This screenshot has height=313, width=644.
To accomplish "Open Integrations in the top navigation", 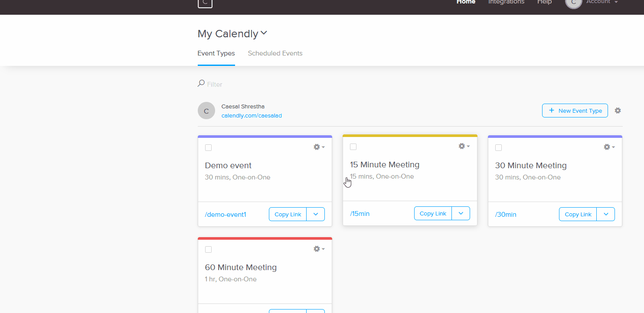I will pos(507,2).
